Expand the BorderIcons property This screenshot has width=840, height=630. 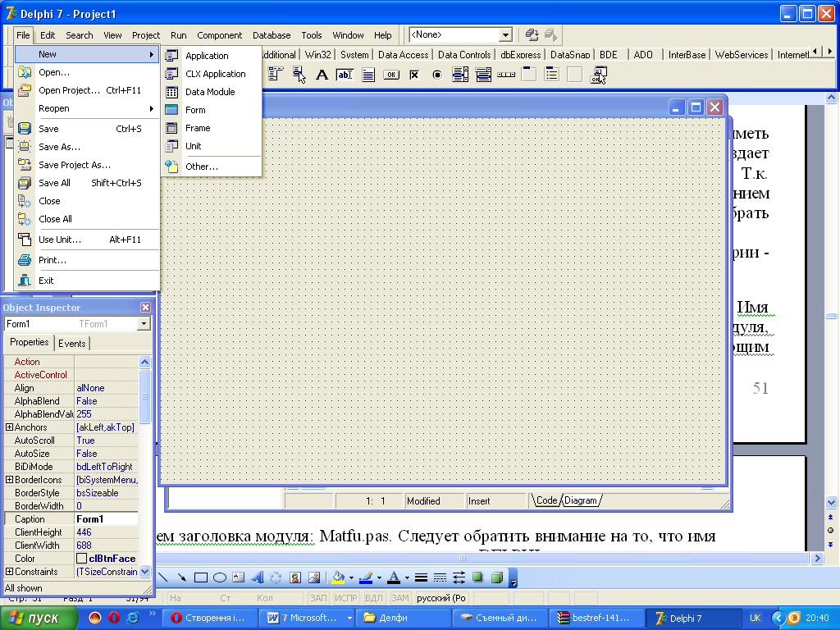pyautogui.click(x=9, y=479)
